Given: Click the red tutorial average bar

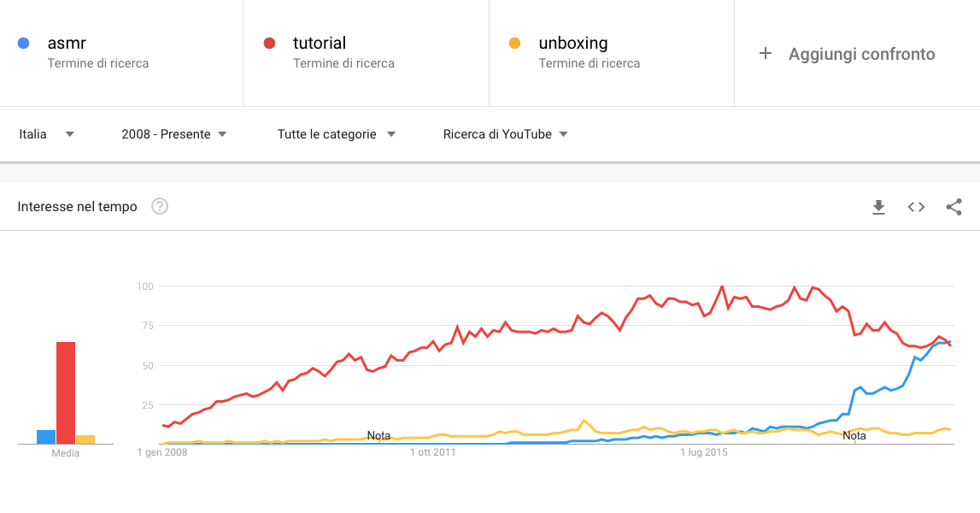Looking at the screenshot, I should point(66,393).
